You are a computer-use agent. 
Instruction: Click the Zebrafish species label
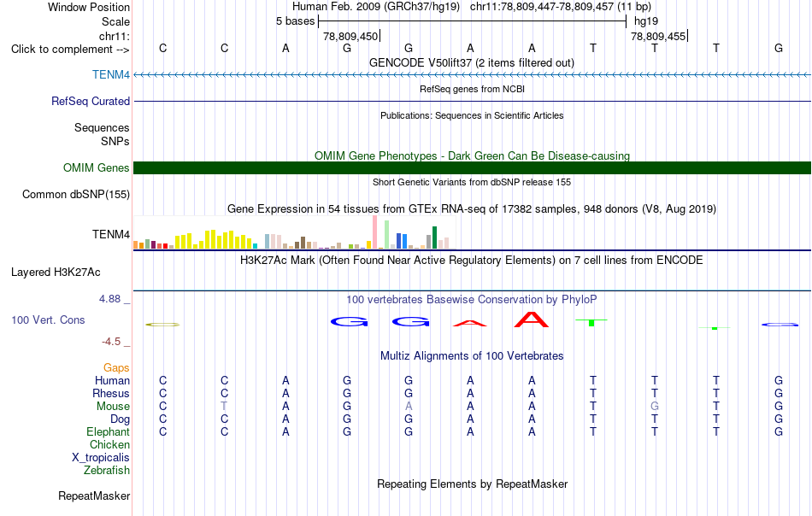[107, 471]
